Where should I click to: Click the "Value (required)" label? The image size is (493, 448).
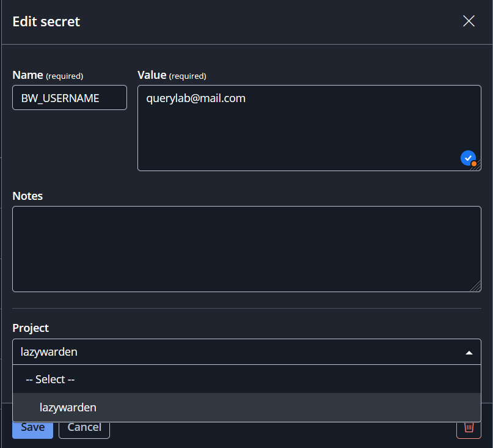point(172,76)
